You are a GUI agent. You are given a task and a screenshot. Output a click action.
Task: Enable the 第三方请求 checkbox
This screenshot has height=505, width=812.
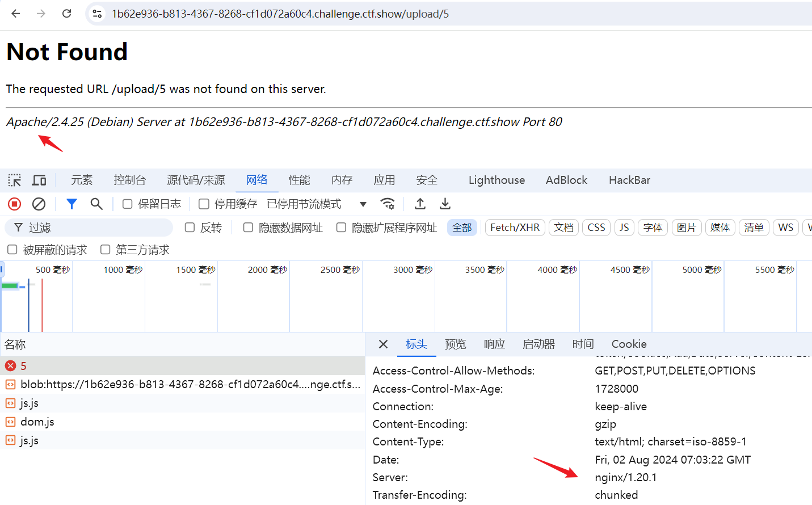click(106, 250)
